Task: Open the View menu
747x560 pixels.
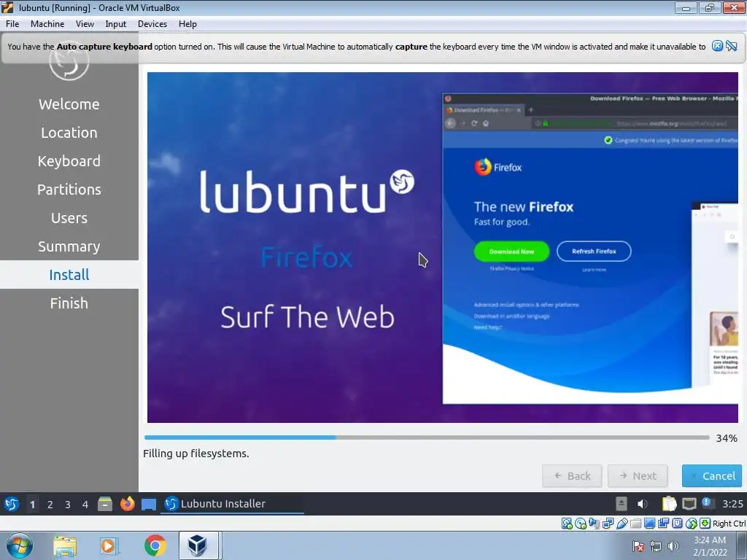Action: 85,24
